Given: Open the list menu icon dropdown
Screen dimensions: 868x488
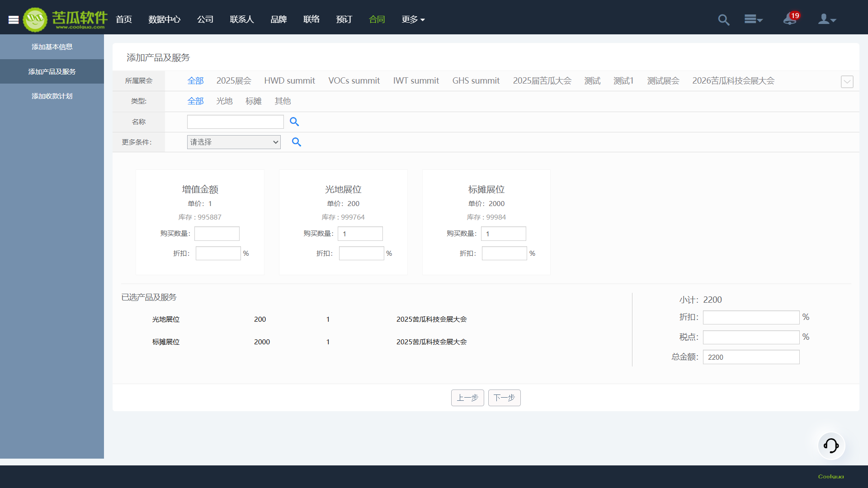Looking at the screenshot, I should (x=754, y=19).
